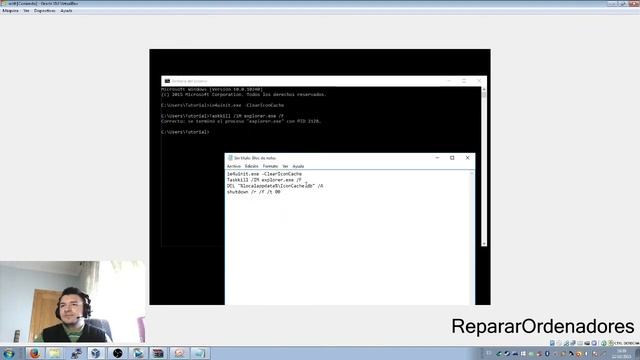Close the Notepad window
Image resolution: width=640 pixels, height=360 pixels.
point(467,158)
